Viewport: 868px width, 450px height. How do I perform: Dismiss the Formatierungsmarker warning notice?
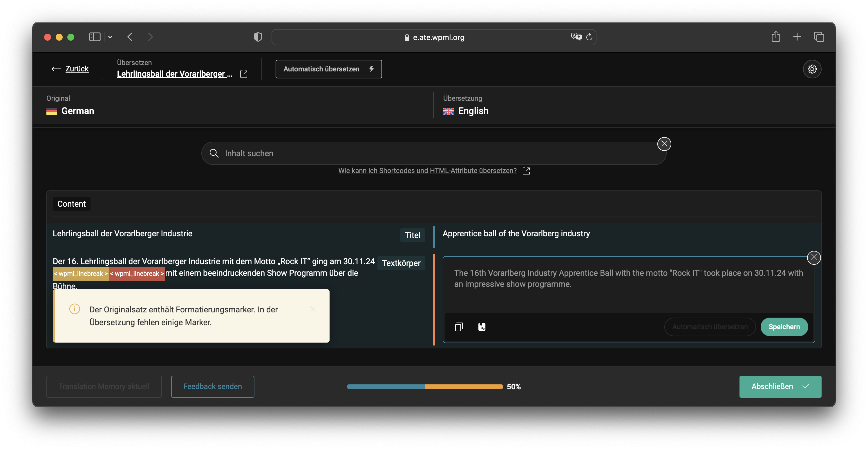point(313,309)
